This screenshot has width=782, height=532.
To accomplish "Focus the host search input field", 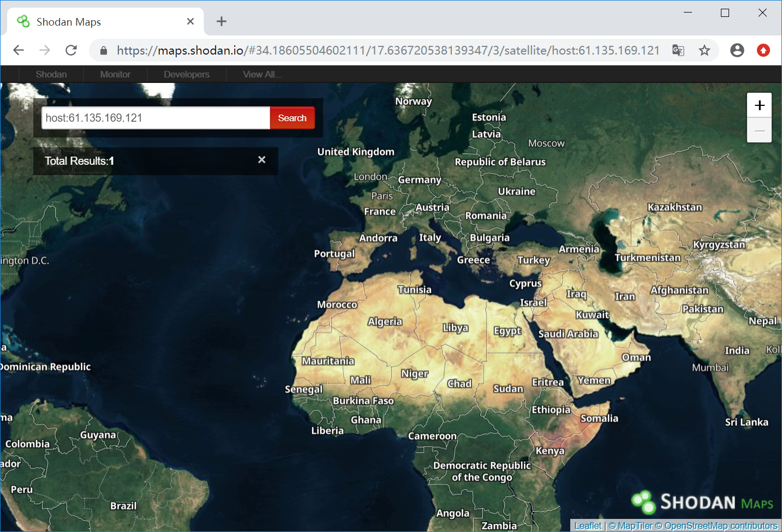I will pos(156,118).
